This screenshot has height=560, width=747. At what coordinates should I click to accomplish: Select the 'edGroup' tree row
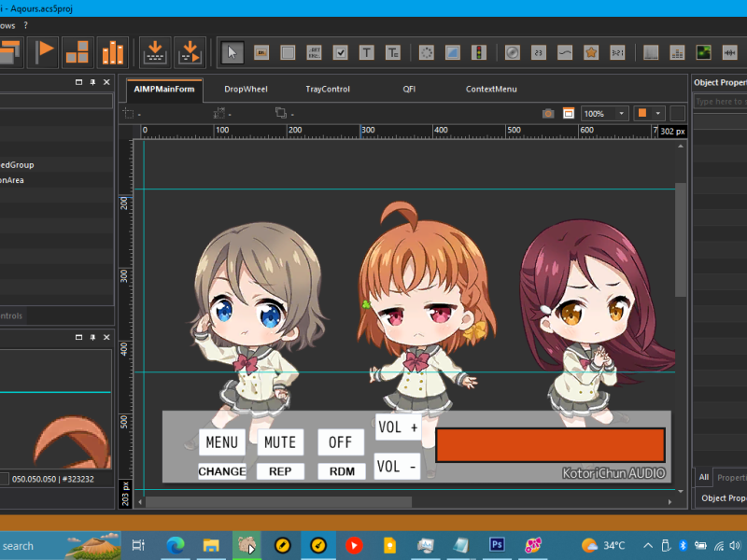[x=57, y=165]
